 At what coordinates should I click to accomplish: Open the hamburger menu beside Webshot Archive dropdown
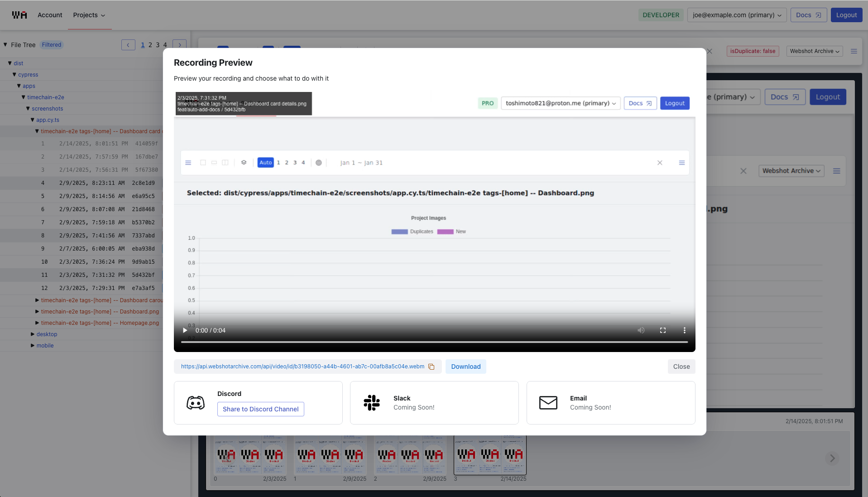854,51
